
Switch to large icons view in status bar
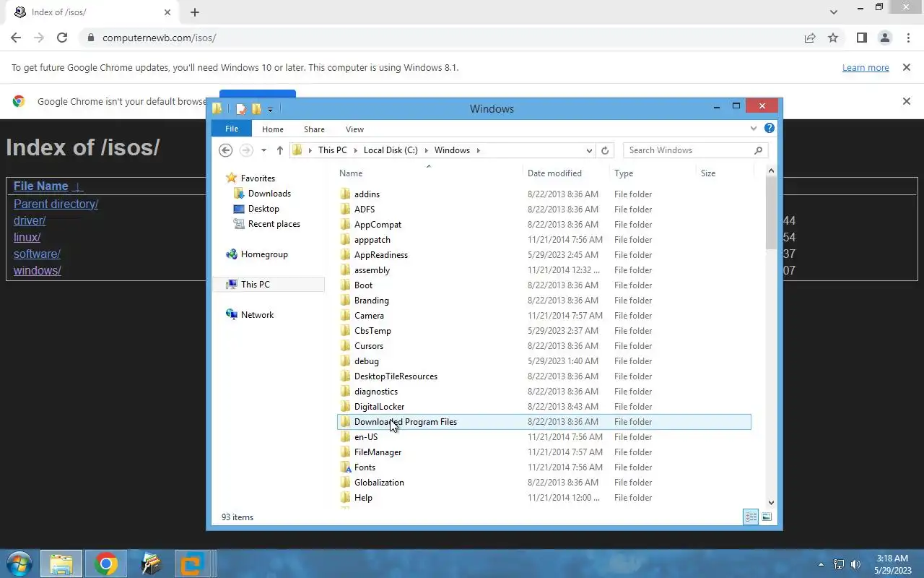tap(767, 517)
